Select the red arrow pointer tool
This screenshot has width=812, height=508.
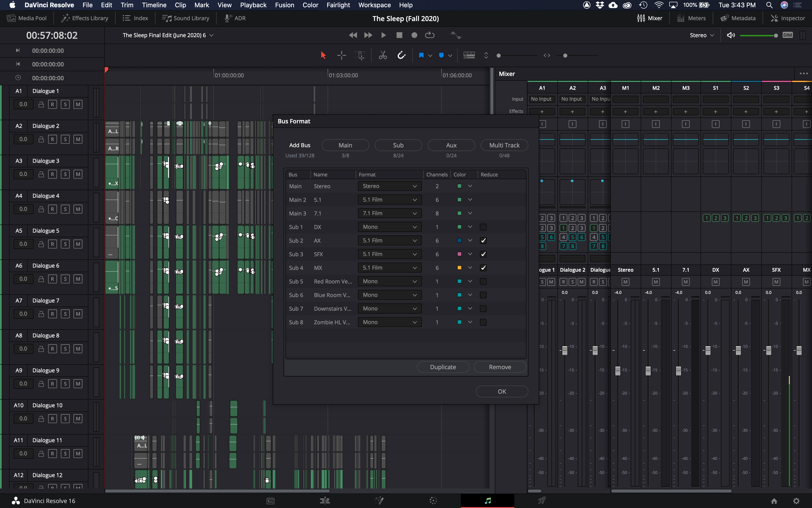(x=323, y=55)
